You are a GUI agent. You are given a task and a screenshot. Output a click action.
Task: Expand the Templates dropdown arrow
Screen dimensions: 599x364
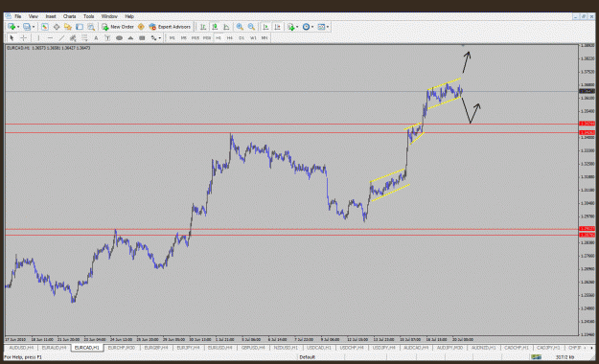click(328, 27)
